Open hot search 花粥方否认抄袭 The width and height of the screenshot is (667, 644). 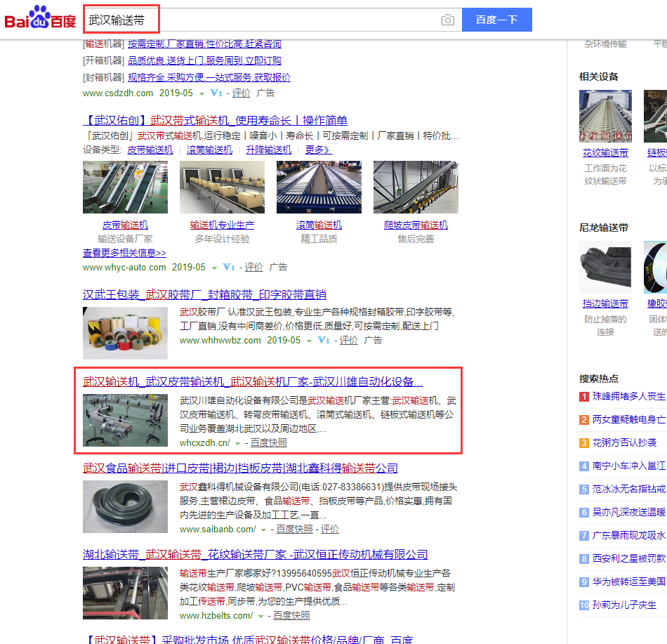(x=624, y=443)
